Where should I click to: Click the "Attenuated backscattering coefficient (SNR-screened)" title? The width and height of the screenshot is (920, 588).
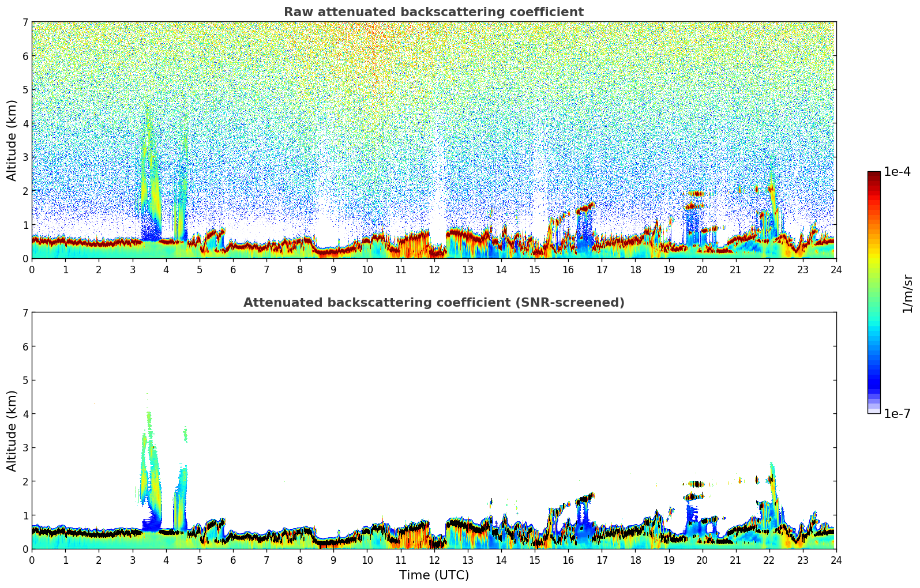[x=434, y=303]
